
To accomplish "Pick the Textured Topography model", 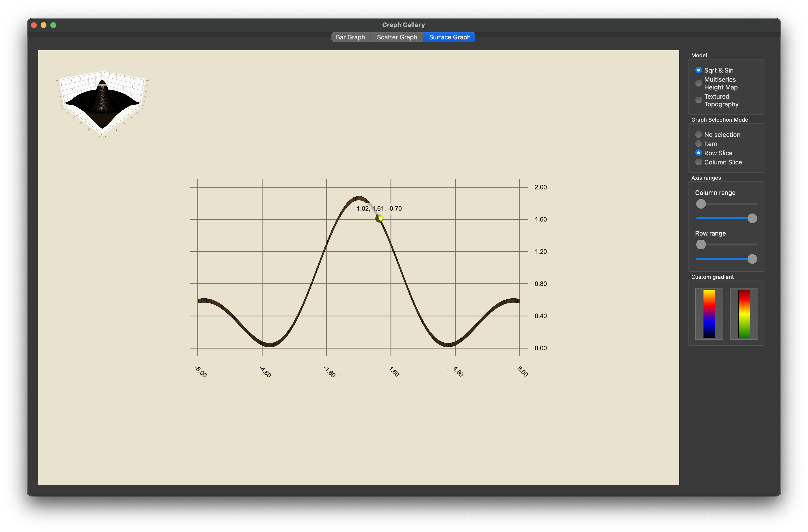I will (x=717, y=100).
